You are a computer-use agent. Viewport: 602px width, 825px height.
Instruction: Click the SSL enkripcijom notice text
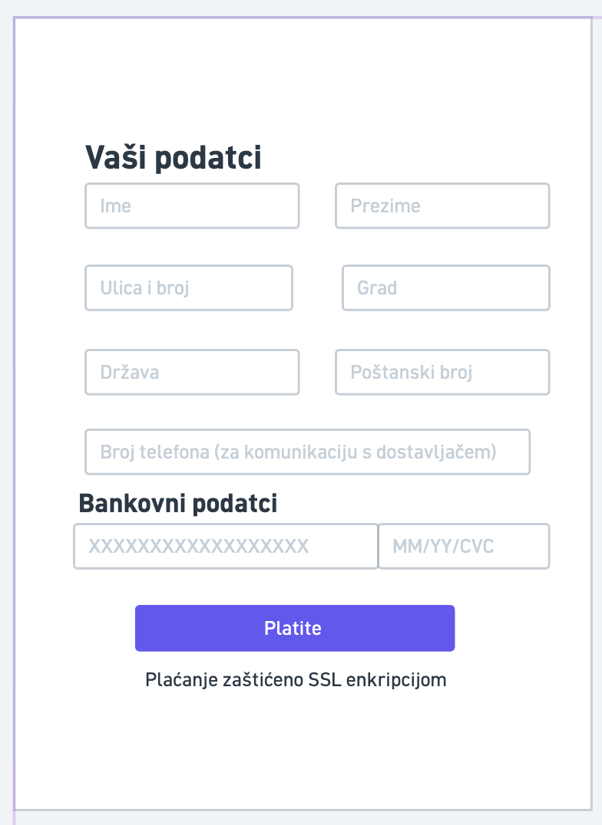[296, 680]
